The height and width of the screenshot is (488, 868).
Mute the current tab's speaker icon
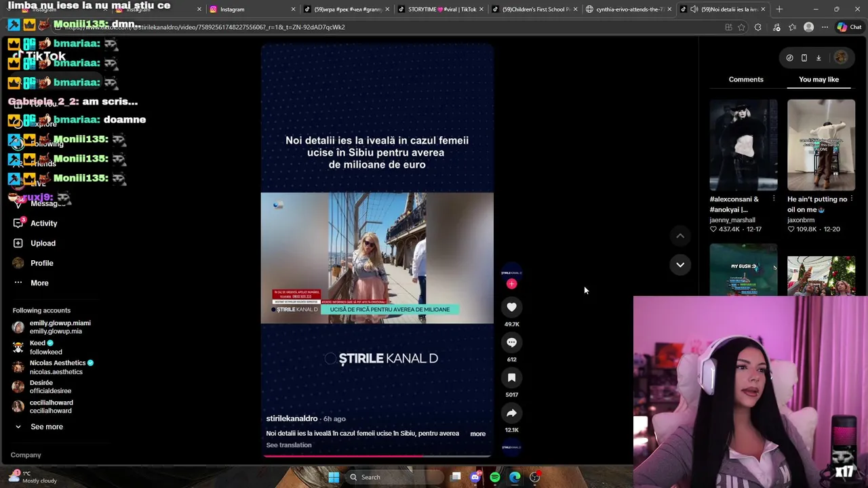click(694, 9)
